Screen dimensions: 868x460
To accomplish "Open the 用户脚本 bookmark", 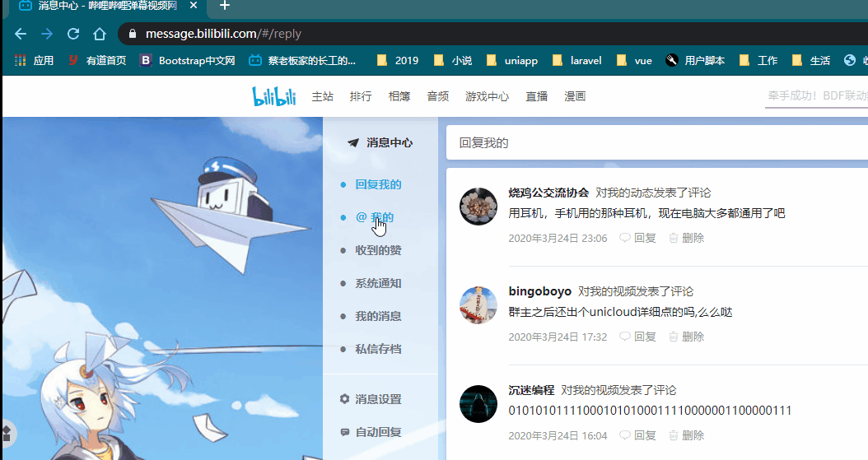I will tap(695, 60).
